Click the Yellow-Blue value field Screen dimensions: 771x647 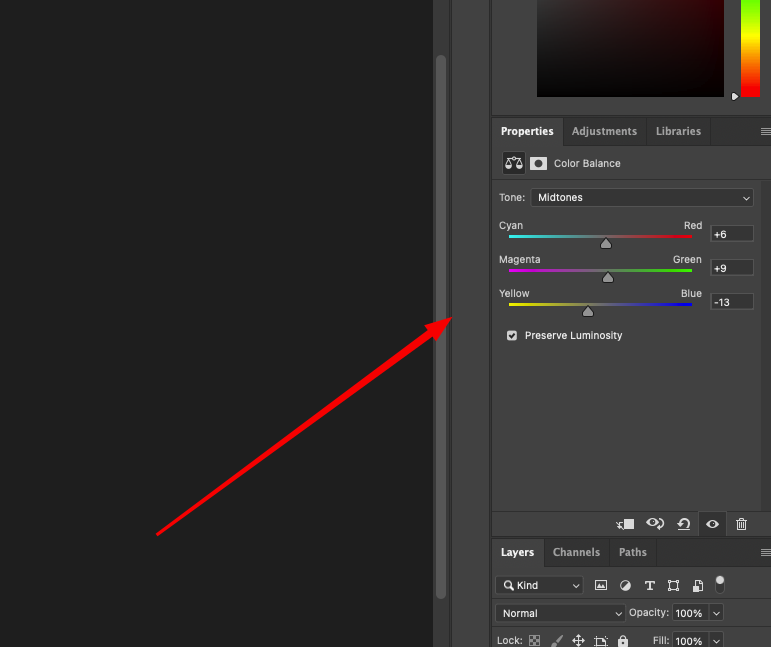(x=732, y=302)
